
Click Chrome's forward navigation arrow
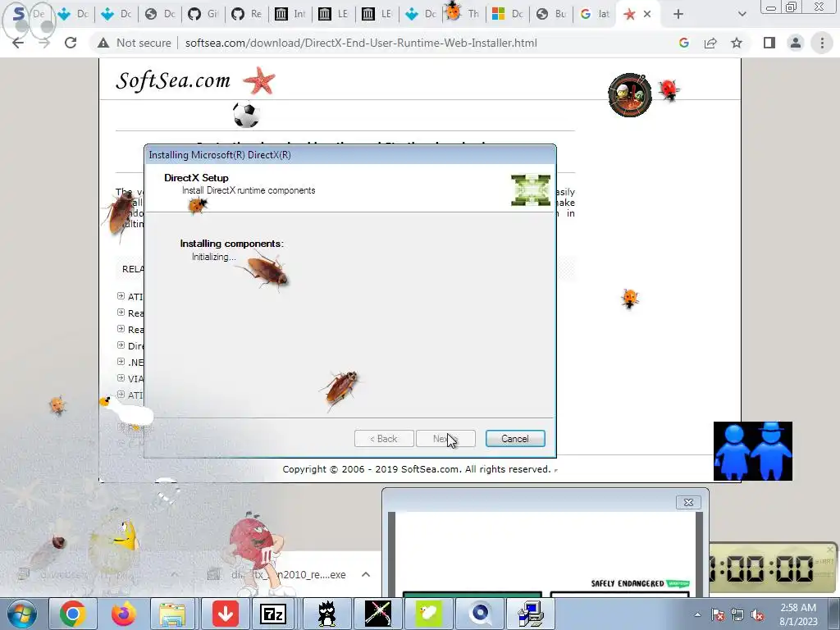(44, 43)
